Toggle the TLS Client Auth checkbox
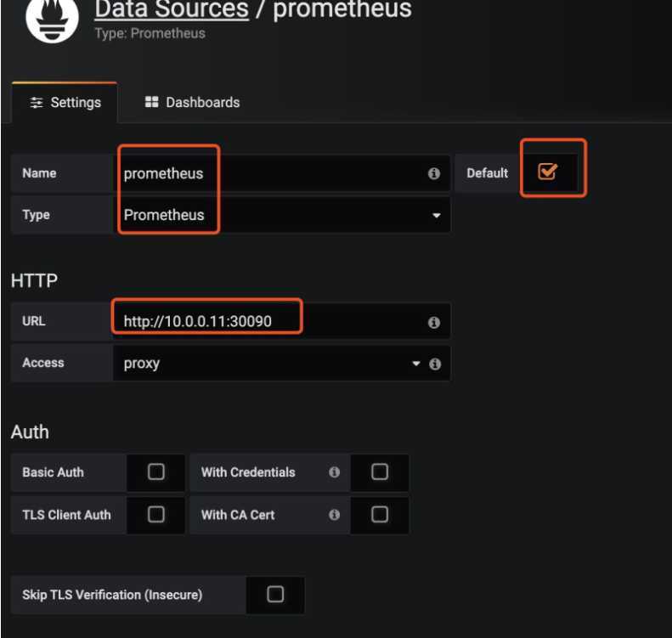 156,515
